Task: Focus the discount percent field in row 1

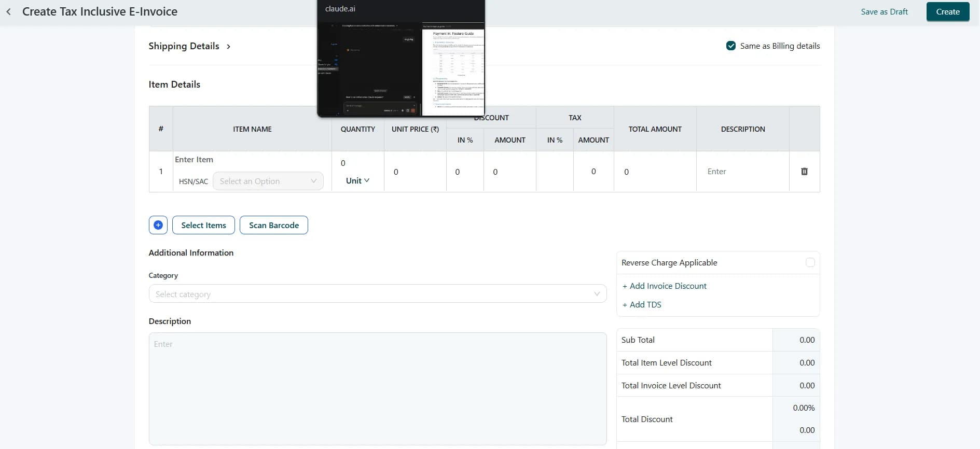Action: point(465,172)
